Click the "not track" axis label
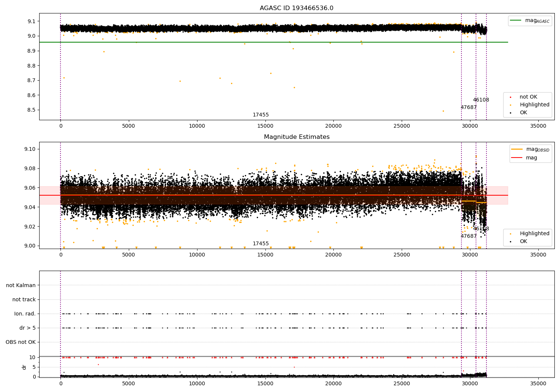 point(24,300)
